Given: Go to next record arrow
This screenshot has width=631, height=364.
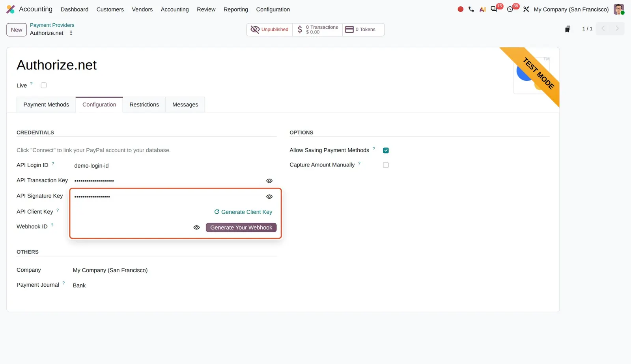Looking at the screenshot, I should coord(617,28).
